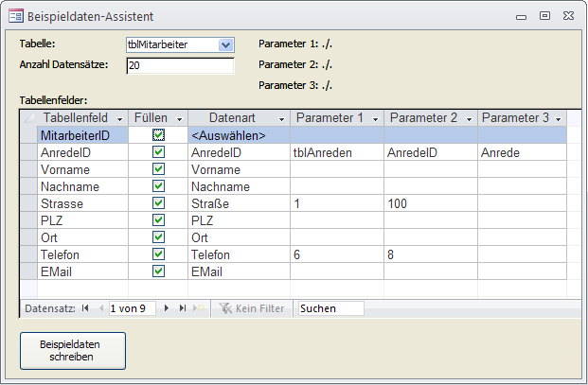Uncheck Füllen for Vorname row
The image size is (588, 385).
point(159,169)
